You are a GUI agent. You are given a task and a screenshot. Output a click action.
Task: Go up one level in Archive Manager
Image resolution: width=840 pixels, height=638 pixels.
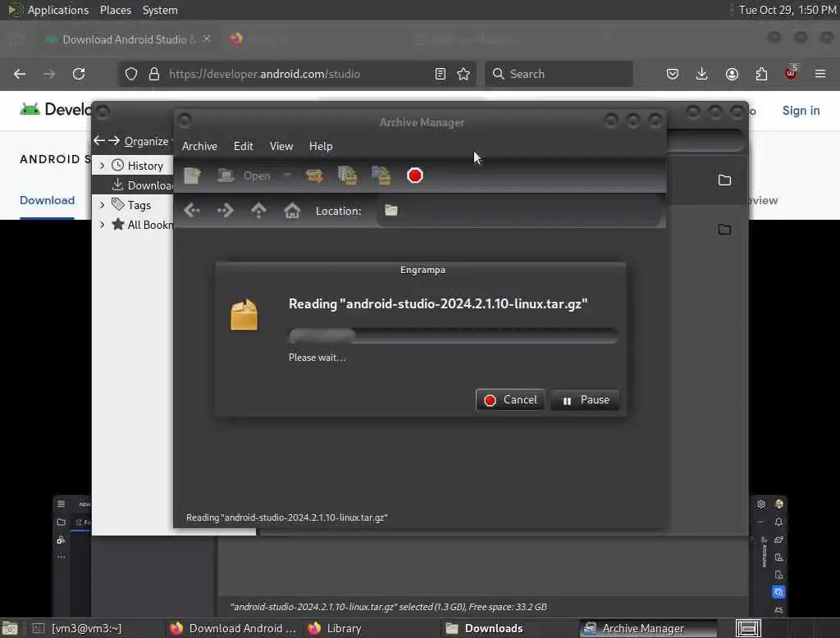(258, 211)
